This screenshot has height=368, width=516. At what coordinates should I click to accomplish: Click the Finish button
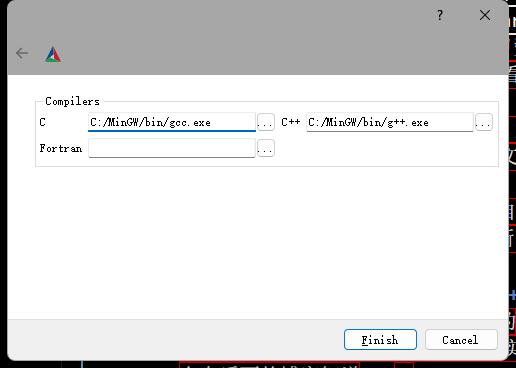coord(380,340)
